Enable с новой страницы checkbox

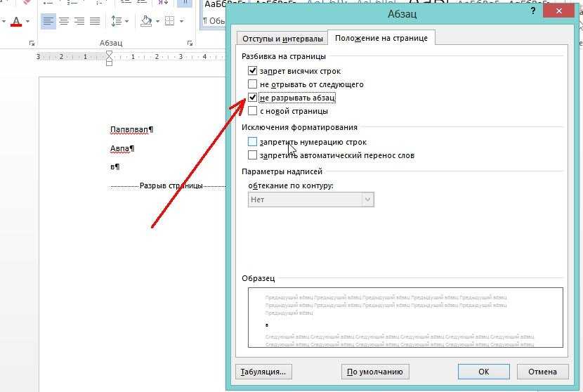click(252, 111)
